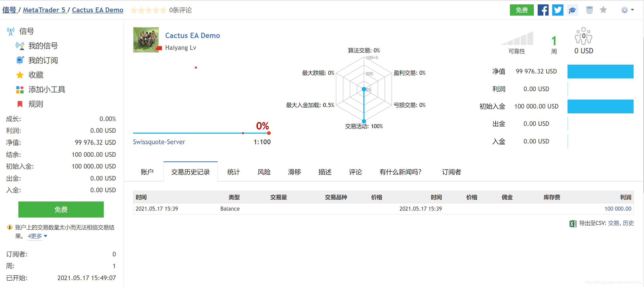Open the 订阅者 tab
This screenshot has width=644, height=287.
(451, 172)
